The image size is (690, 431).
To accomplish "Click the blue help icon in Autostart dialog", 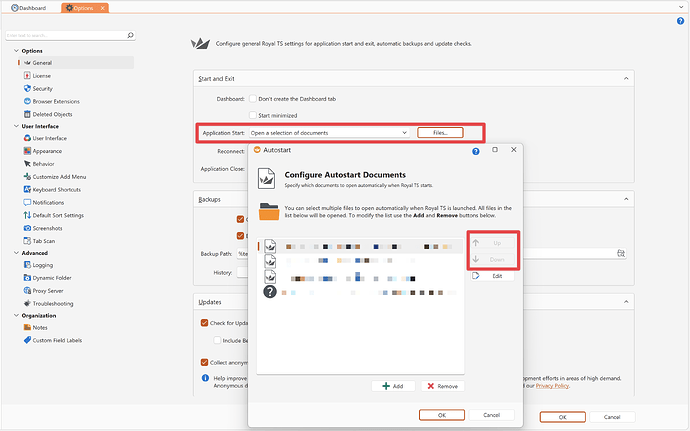I will [x=475, y=150].
